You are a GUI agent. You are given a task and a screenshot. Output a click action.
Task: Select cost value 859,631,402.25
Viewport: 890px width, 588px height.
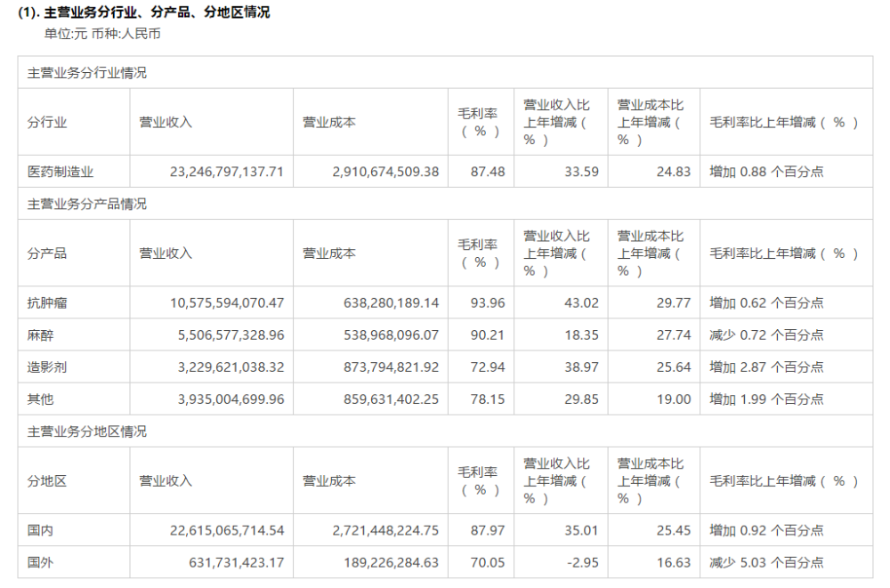[x=391, y=399]
